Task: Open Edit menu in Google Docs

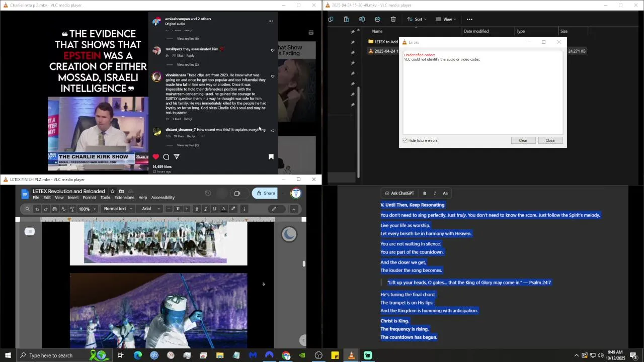Action: coord(47,198)
